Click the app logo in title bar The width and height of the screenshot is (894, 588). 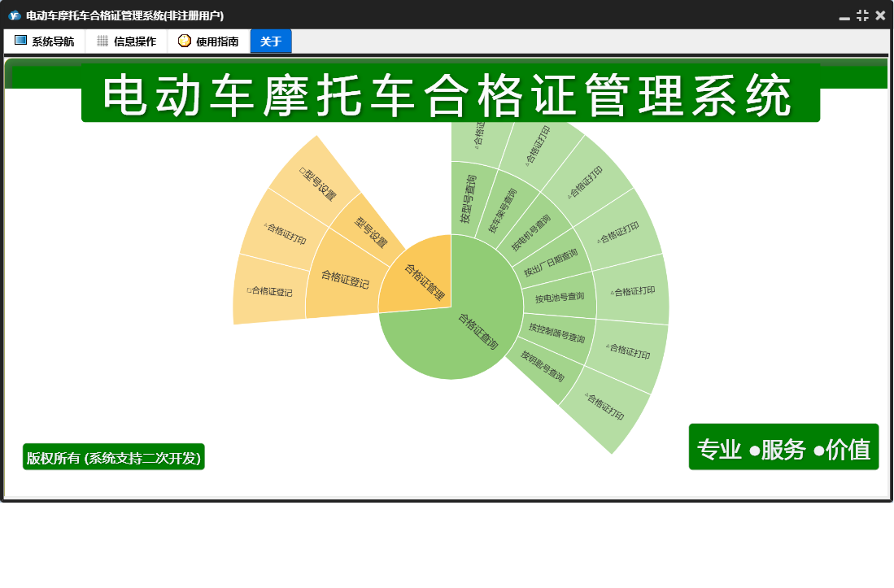coord(15,15)
